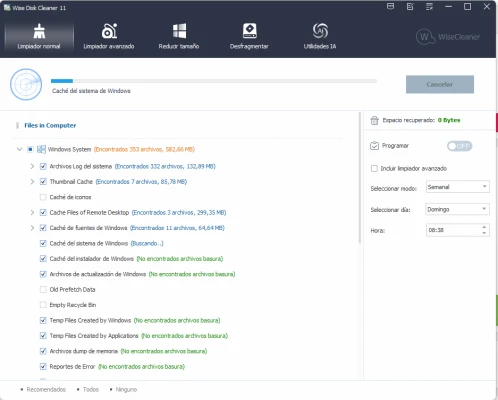
Task: Check Old Prefetch Data
Action: 43,289
